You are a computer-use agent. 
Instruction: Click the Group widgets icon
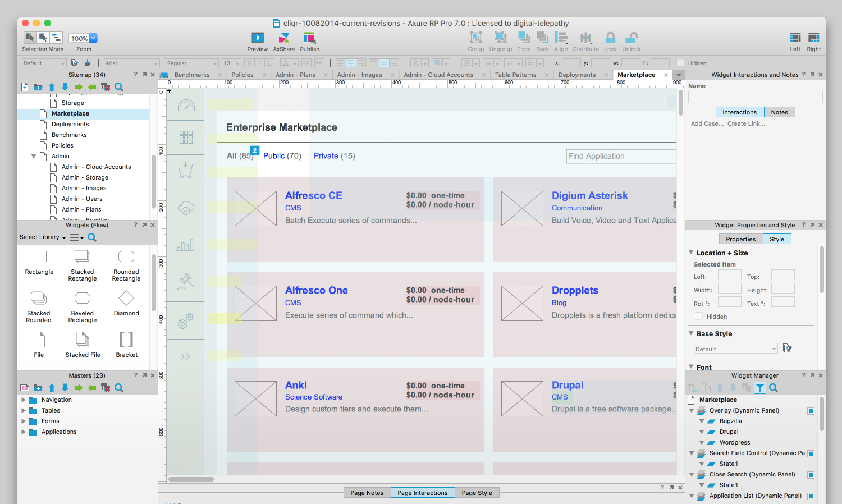point(475,38)
